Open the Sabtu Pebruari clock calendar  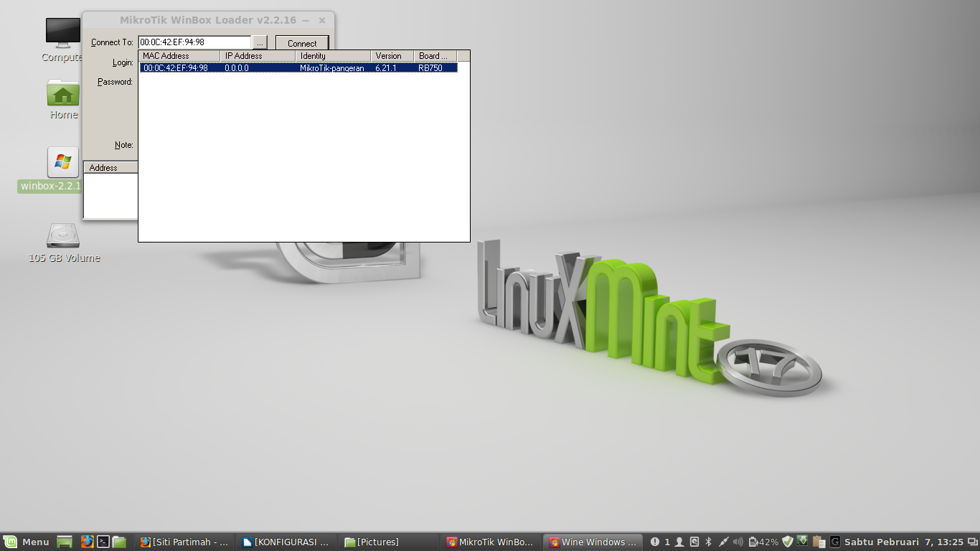[x=903, y=542]
